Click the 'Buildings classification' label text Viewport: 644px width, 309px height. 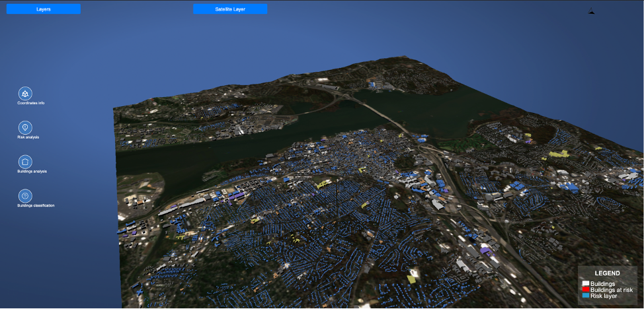(36, 205)
